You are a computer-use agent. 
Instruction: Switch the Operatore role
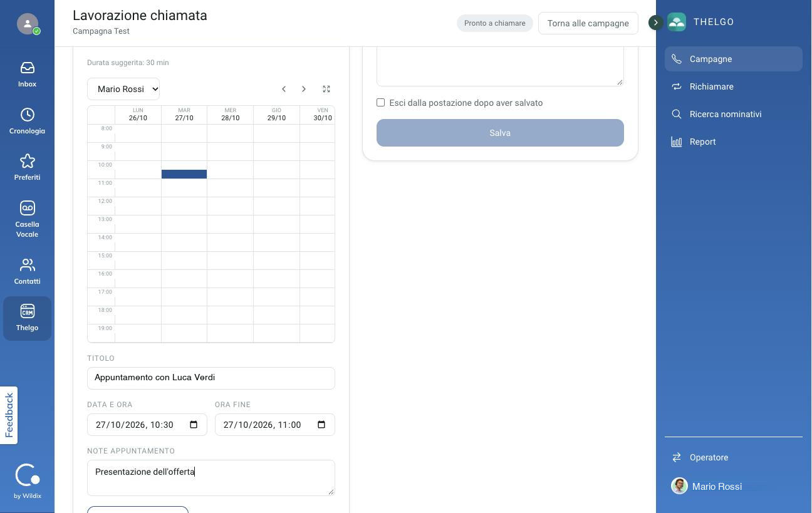pos(734,457)
